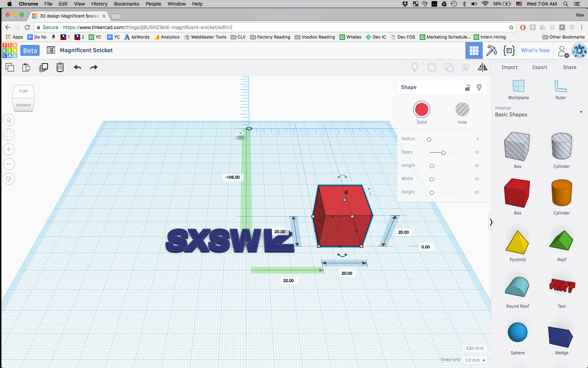Screen dimensions: 588x368
Task: Click the Mirror/Flip tool
Action: (x=483, y=67)
